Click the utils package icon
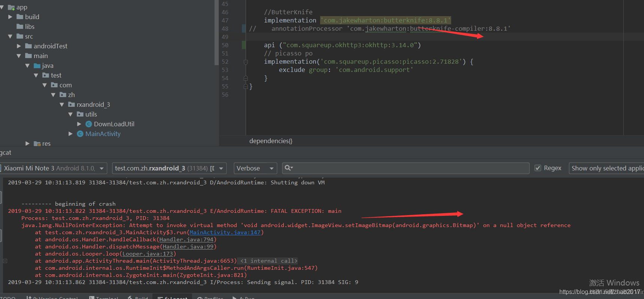 (x=80, y=114)
